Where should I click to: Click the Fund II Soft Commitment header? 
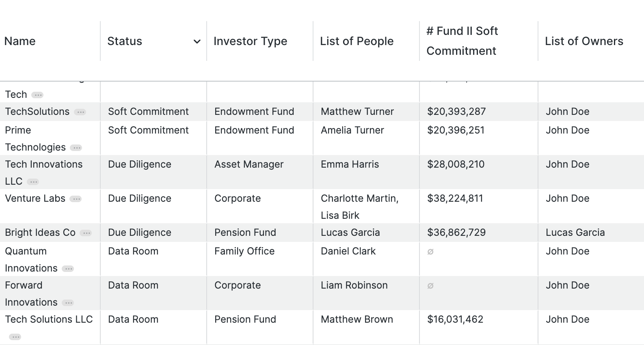[462, 41]
